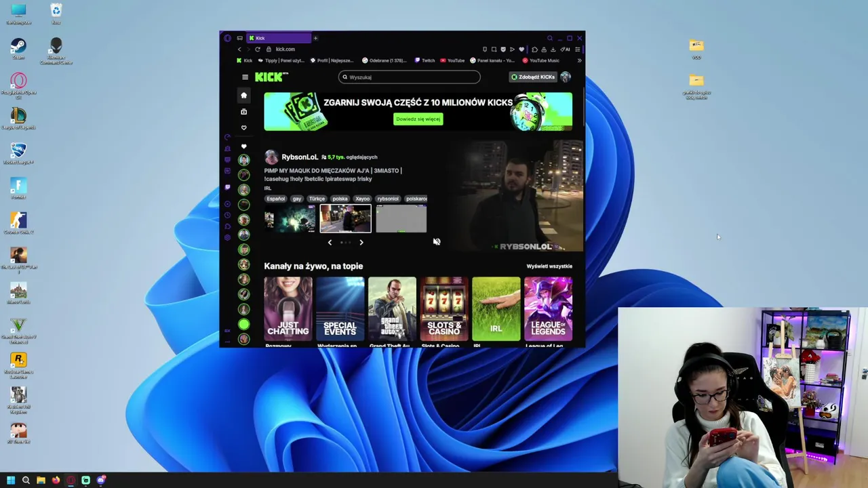
Task: Open the Recycle Bin desktop icon
Action: point(56,14)
